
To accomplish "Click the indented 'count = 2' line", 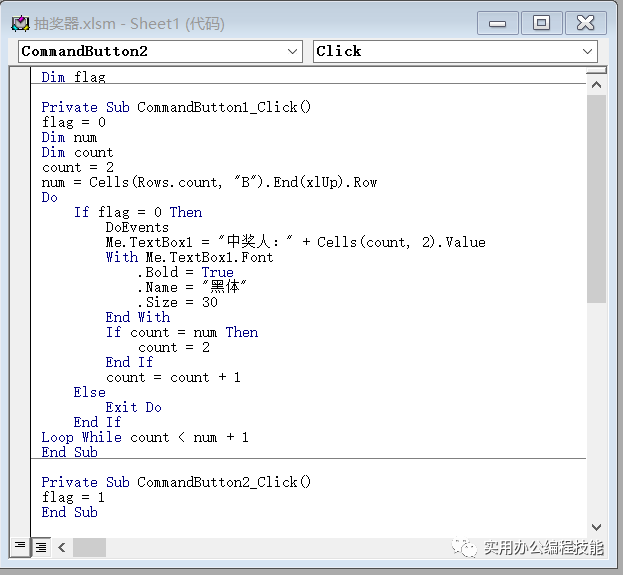I will point(174,347).
